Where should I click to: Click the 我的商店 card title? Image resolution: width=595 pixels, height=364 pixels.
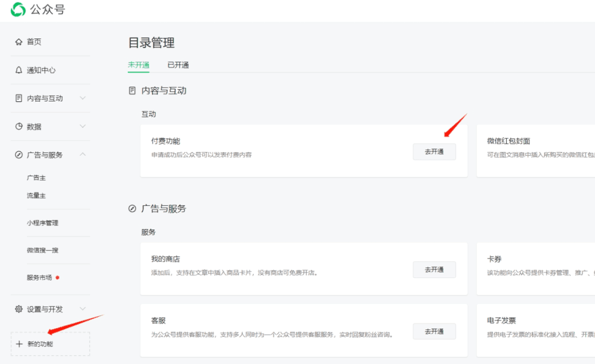pos(165,259)
